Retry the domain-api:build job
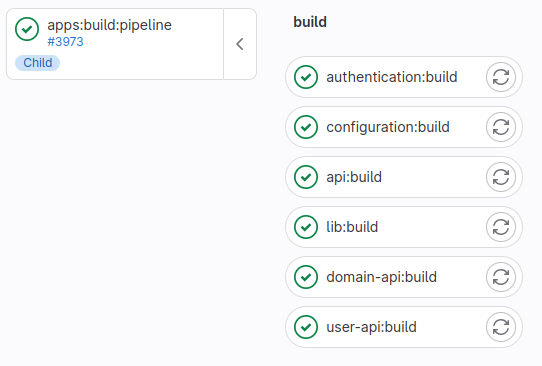Screen dimensions: 542x366 501,277
